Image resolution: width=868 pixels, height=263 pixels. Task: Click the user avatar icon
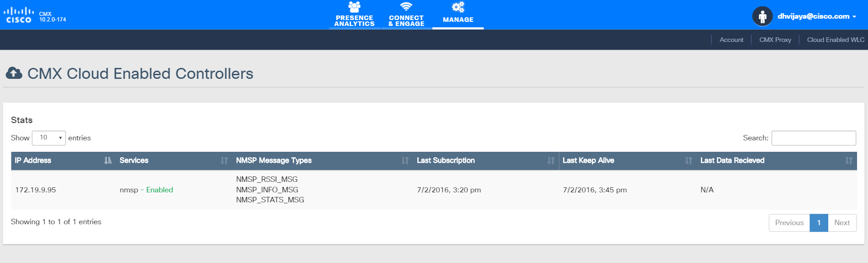click(762, 16)
